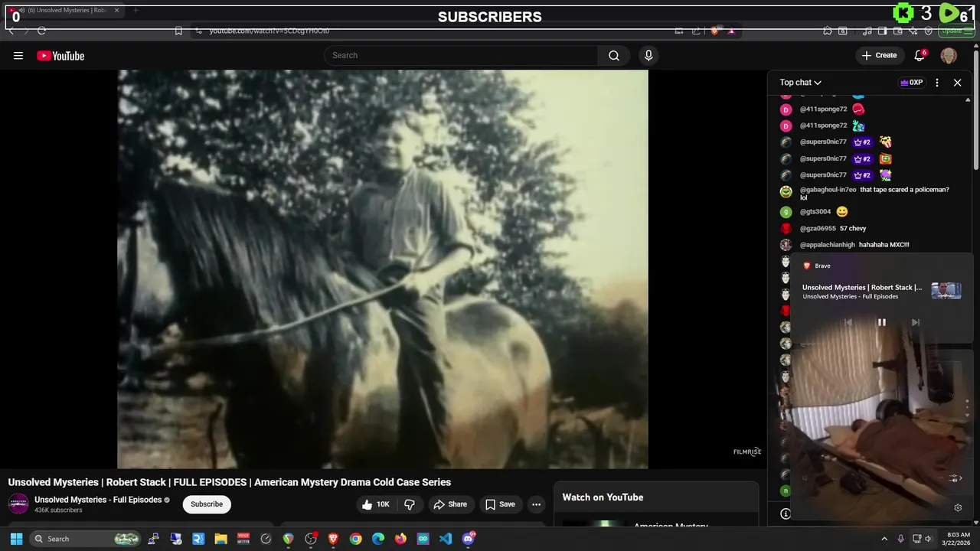This screenshot has height=551, width=980.
Task: Reload the page in Brave
Action: click(x=41, y=31)
